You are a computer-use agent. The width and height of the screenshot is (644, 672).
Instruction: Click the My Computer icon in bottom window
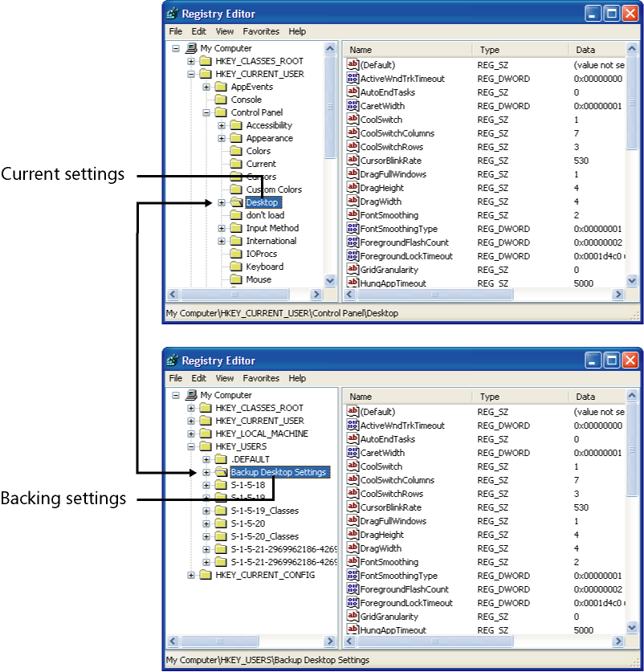pos(191,395)
